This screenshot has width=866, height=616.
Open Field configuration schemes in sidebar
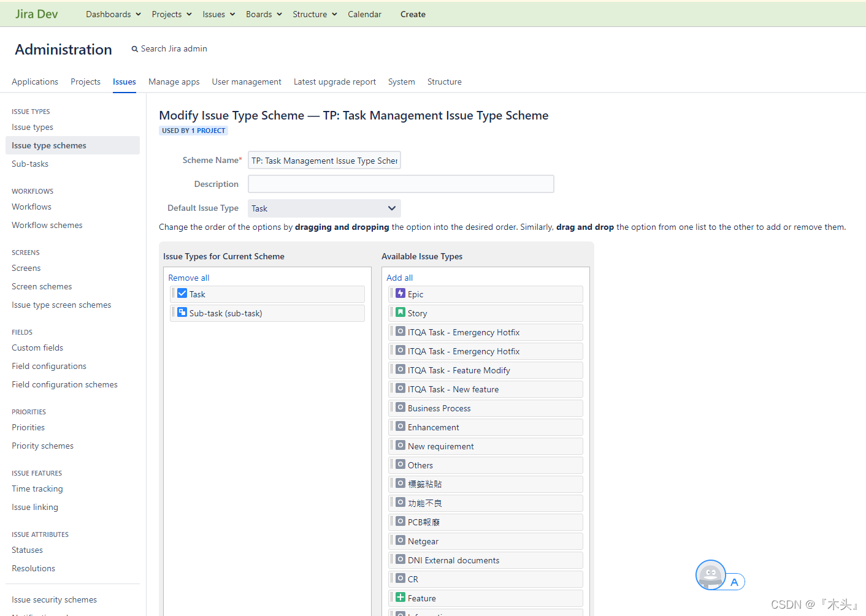tap(65, 384)
